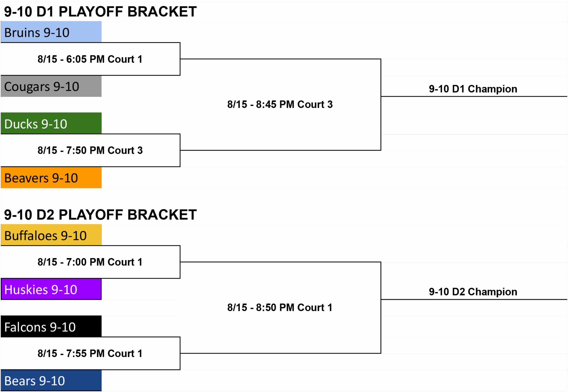Click the 8/15 - 8:50 PM Court 1 final
The width and height of the screenshot is (568, 392).
point(280,307)
